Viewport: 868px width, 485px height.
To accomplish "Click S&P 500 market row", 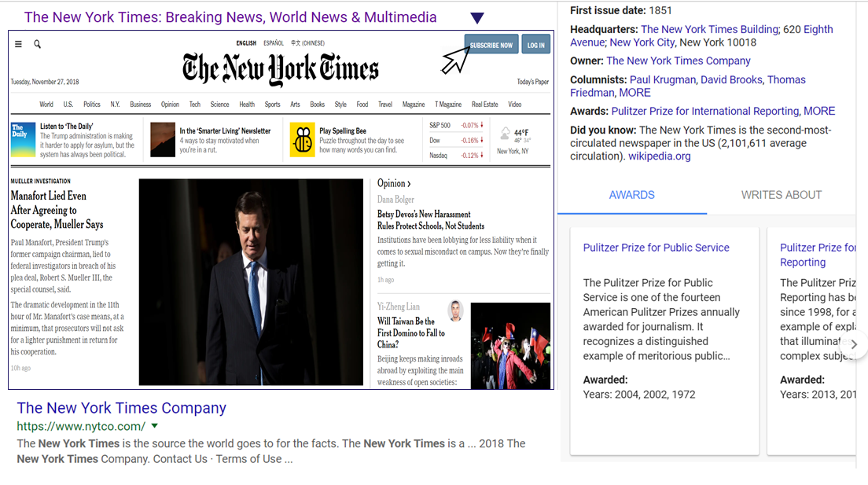I will pos(456,125).
